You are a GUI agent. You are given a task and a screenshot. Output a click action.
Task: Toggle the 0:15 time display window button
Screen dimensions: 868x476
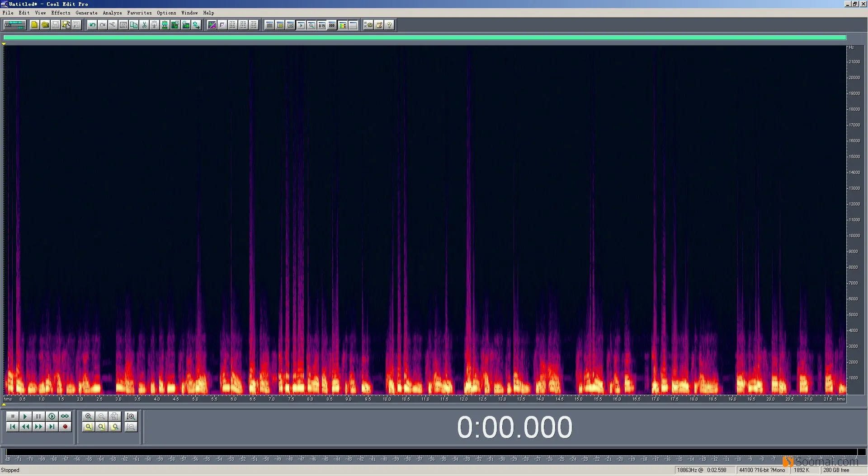point(321,25)
